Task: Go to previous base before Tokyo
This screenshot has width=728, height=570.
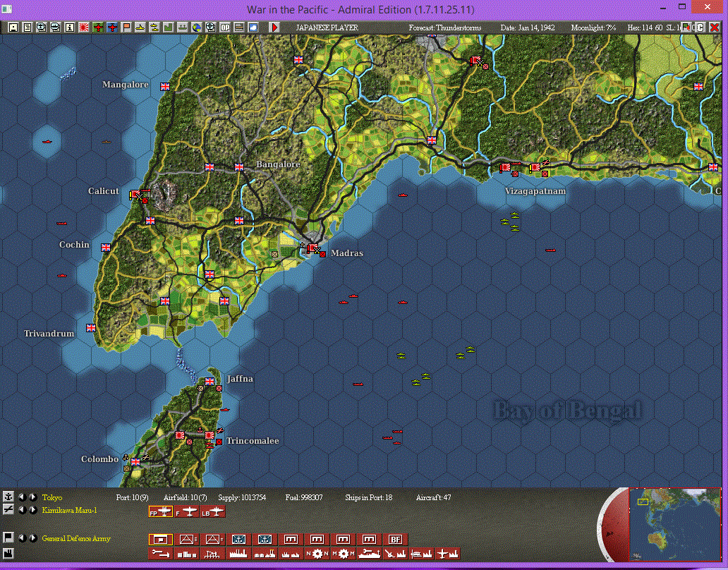Action: tap(21, 497)
